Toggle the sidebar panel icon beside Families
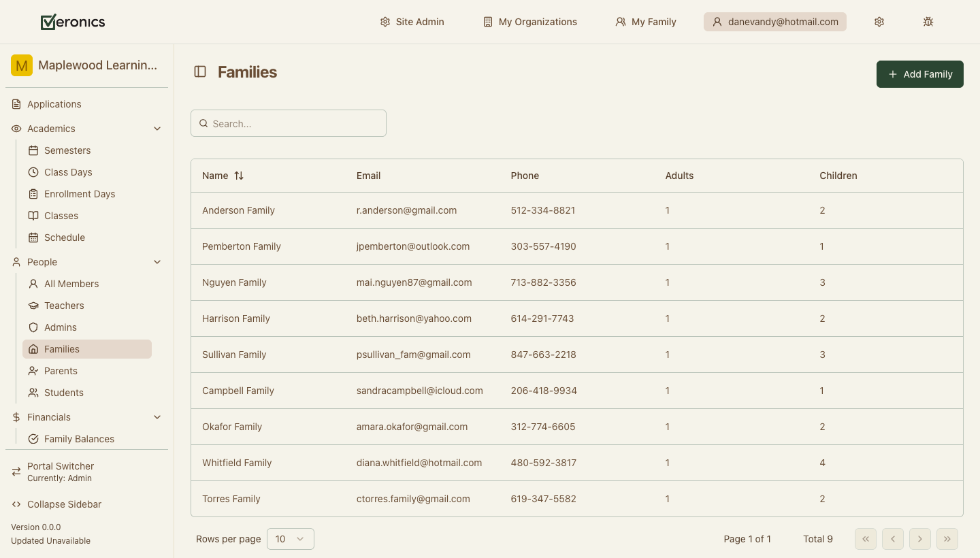The width and height of the screenshot is (980, 558). pos(200,71)
